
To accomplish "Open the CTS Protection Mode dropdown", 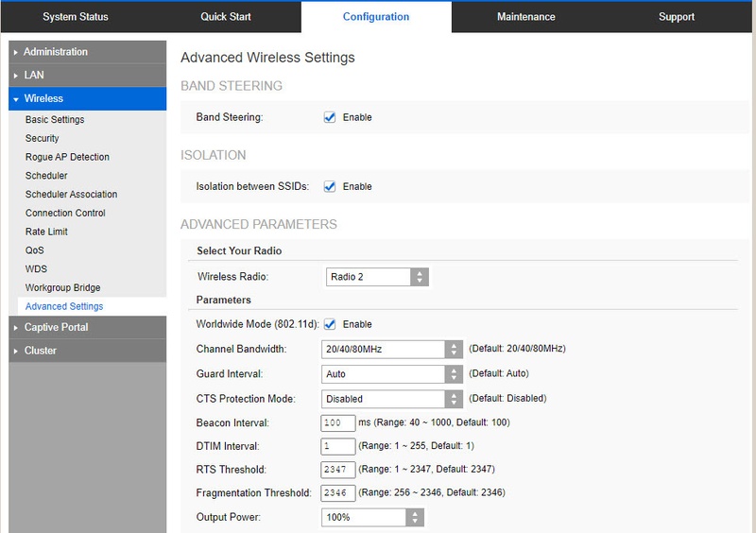I will coord(391,399).
